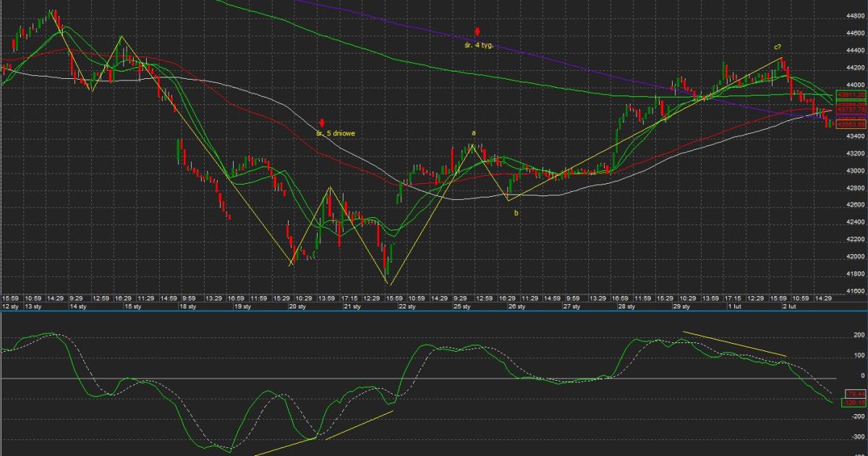Select the yellow descending trendline on the oscillator

tap(734, 344)
